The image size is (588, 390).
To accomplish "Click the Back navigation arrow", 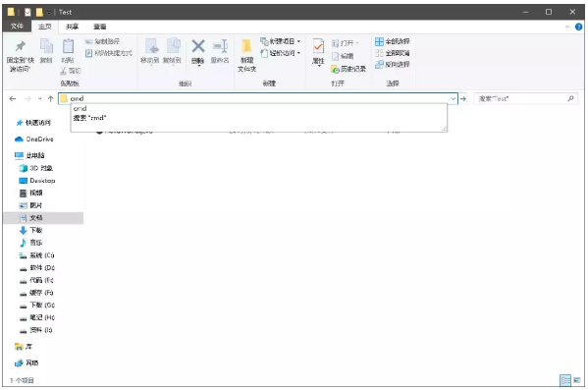I will [13, 98].
